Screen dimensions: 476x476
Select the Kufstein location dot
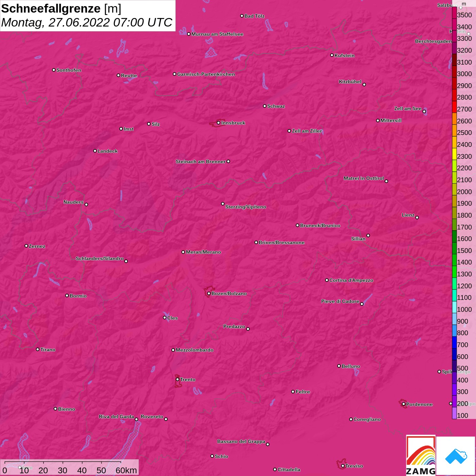(x=332, y=55)
